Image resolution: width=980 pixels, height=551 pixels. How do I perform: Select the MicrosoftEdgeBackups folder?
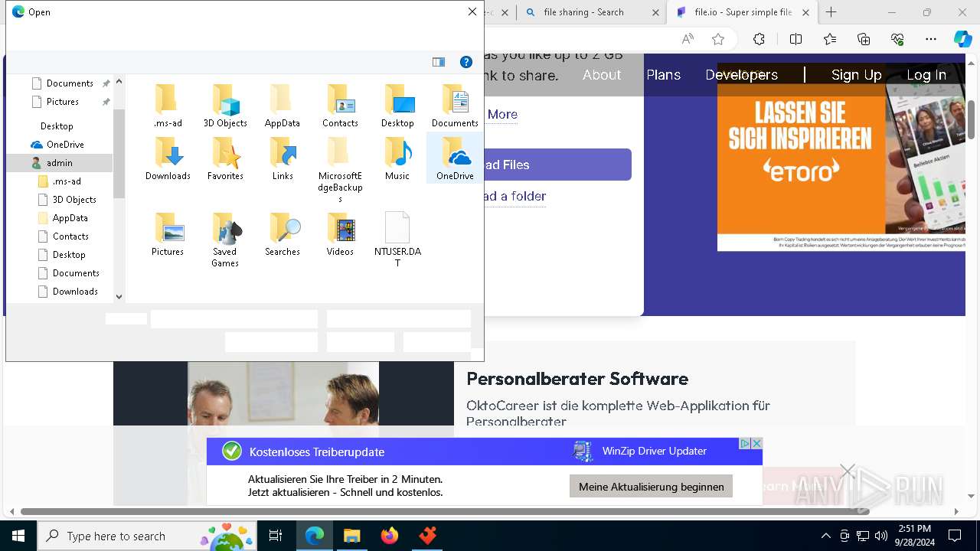pyautogui.click(x=340, y=170)
